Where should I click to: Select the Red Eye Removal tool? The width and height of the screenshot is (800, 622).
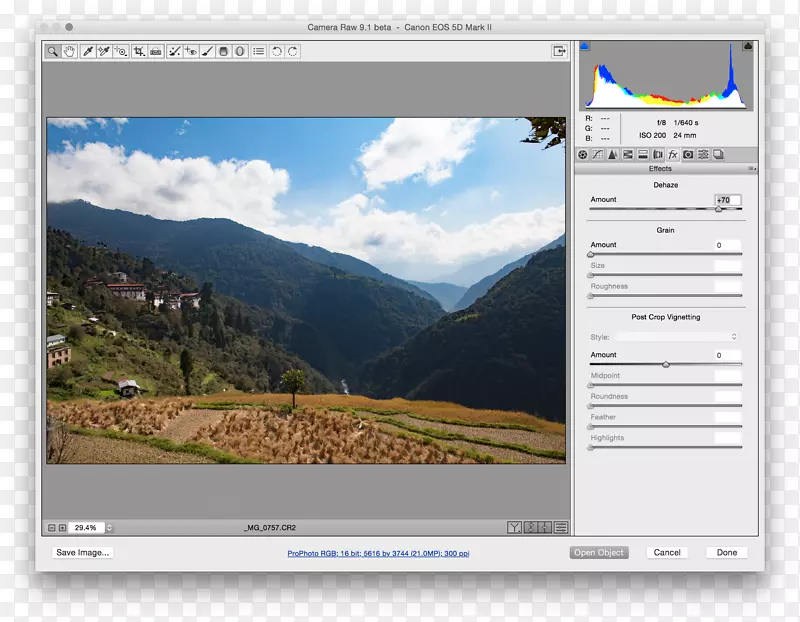coord(192,51)
